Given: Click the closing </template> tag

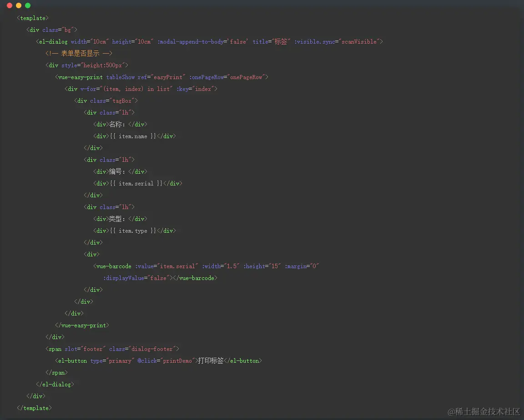Looking at the screenshot, I should point(34,408).
